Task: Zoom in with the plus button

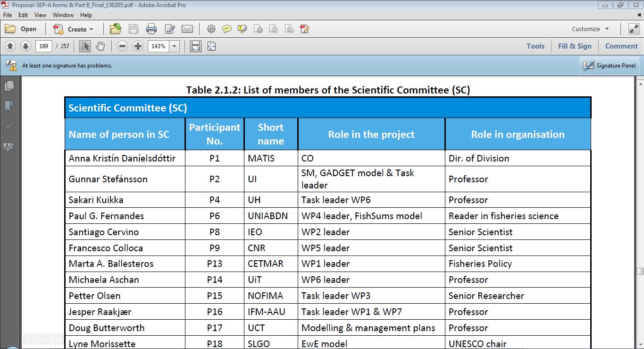Action: point(138,46)
